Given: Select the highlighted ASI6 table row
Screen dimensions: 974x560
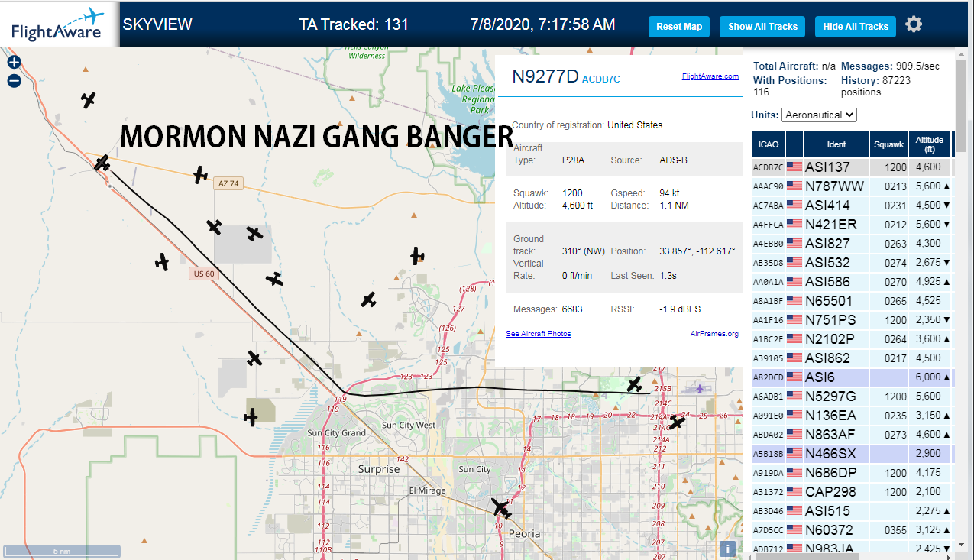Looking at the screenshot, I should click(x=852, y=377).
